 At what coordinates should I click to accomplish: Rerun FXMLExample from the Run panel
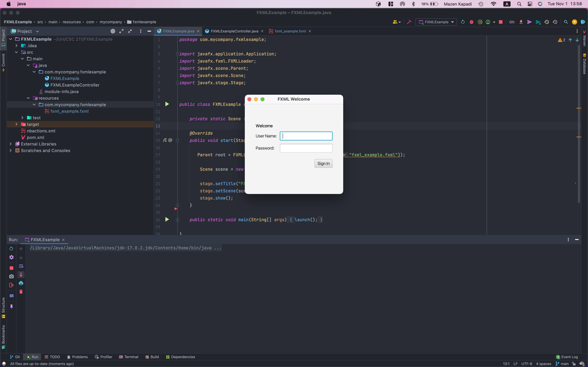coord(11,249)
